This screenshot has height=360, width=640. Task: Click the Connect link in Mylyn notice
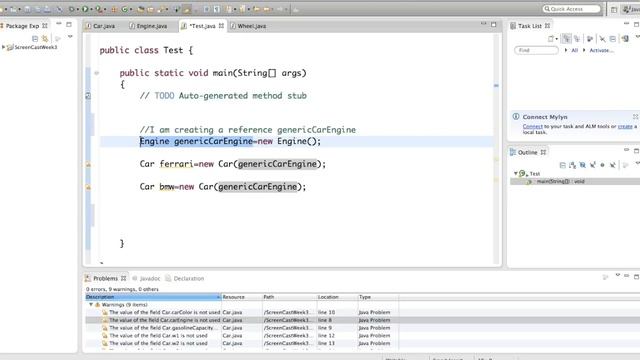pos(533,127)
